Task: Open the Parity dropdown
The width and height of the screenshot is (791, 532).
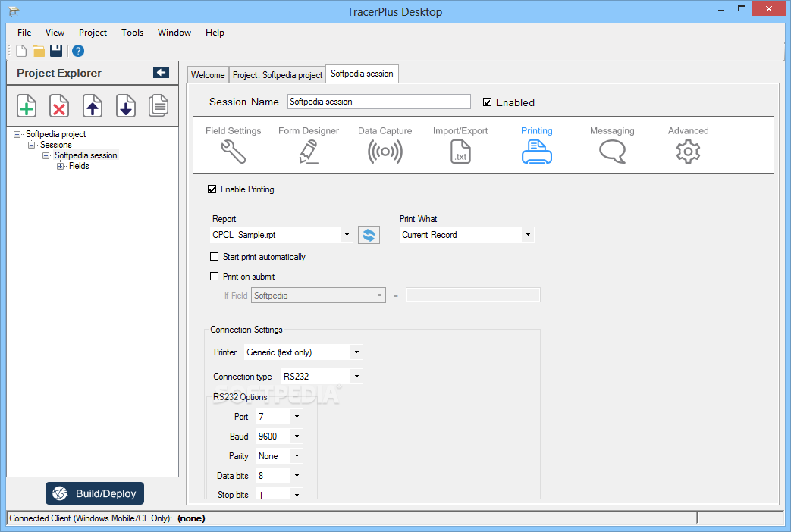Action: click(x=297, y=456)
